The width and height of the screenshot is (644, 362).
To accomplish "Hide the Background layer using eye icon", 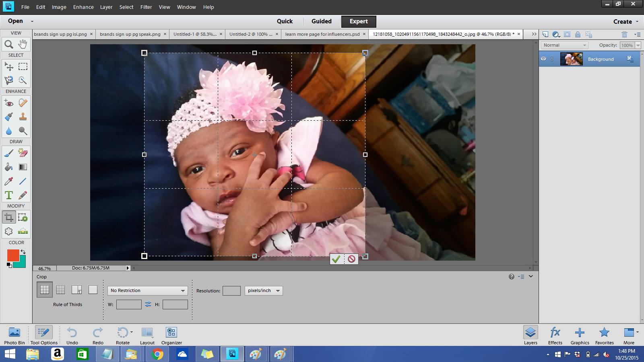I will pyautogui.click(x=543, y=59).
